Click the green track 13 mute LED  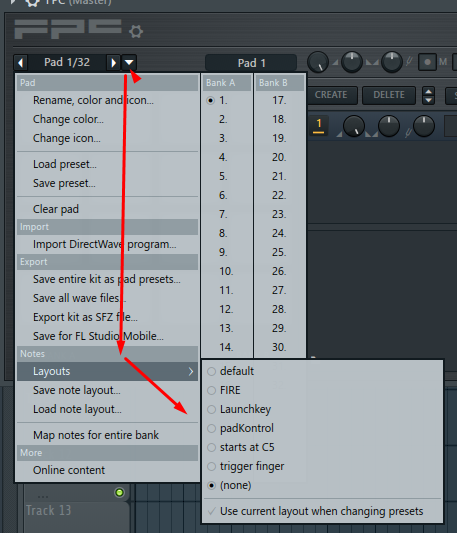coord(119,492)
